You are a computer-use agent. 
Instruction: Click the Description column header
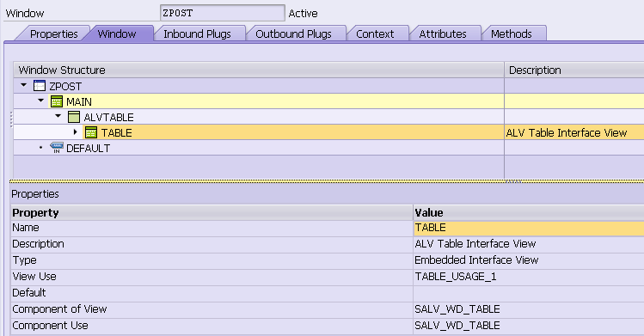pyautogui.click(x=574, y=70)
